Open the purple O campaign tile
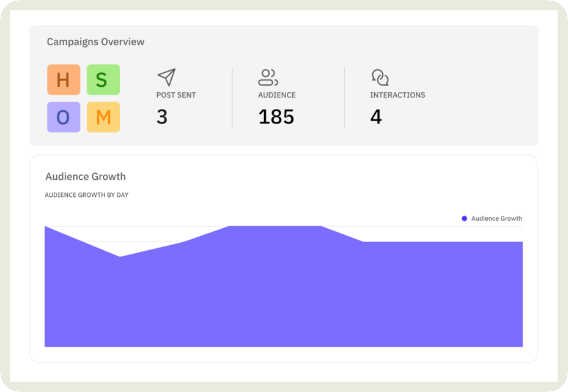The image size is (568, 392). coord(64,117)
